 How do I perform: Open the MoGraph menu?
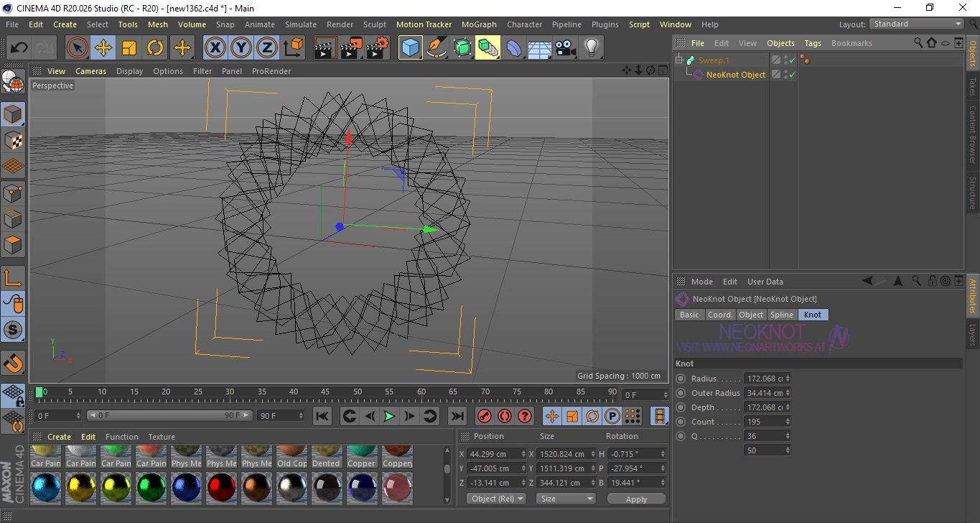[x=479, y=24]
